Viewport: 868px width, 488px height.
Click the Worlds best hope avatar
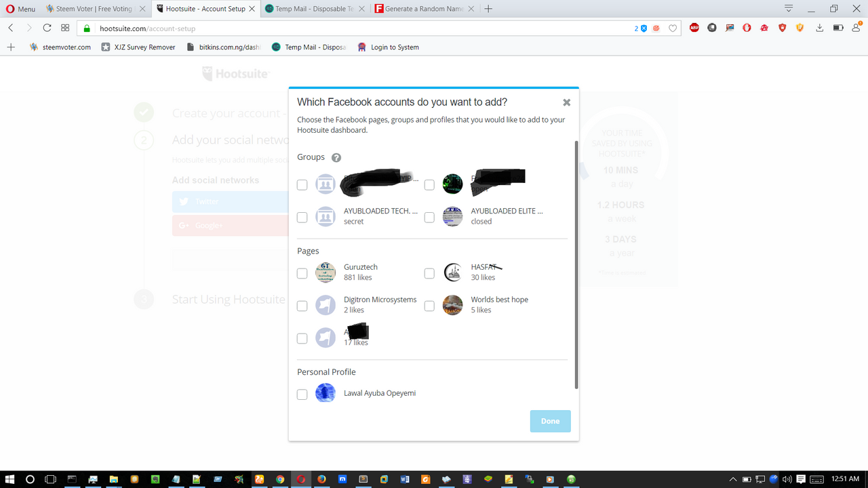pyautogui.click(x=452, y=305)
